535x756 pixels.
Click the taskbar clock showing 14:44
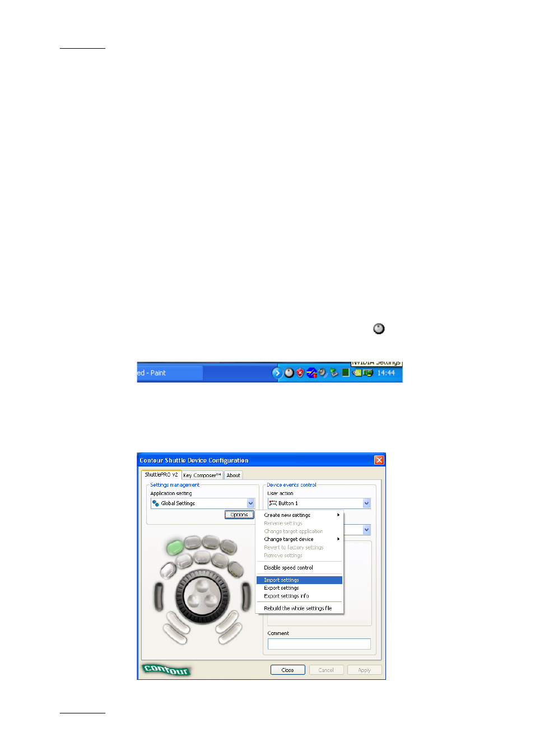point(386,373)
